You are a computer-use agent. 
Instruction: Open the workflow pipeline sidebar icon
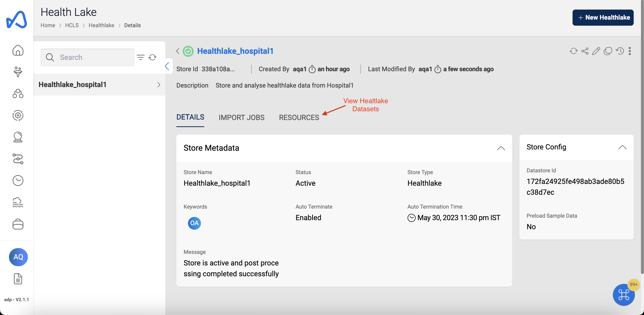(x=18, y=159)
